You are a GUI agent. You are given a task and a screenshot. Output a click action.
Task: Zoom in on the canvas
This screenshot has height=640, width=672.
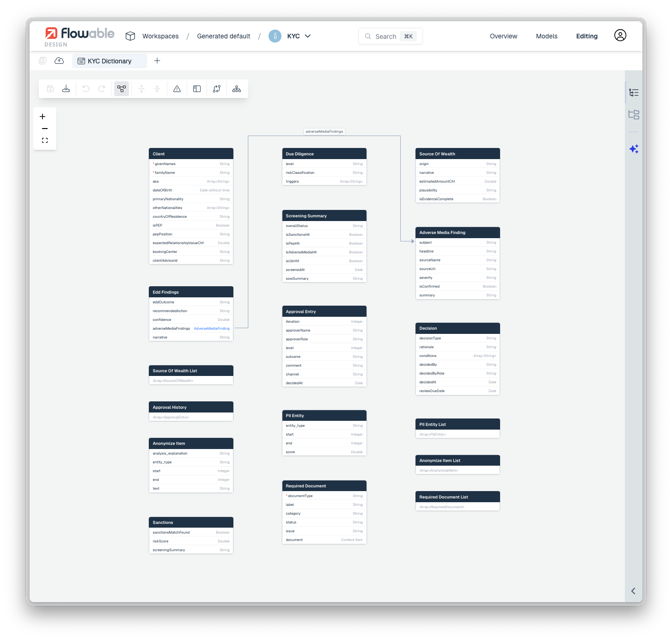pyautogui.click(x=43, y=117)
